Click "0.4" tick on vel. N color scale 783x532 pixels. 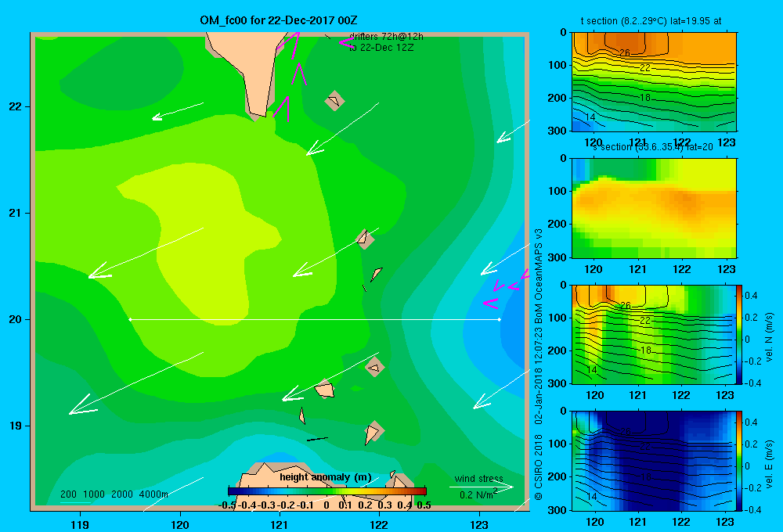tap(752, 296)
